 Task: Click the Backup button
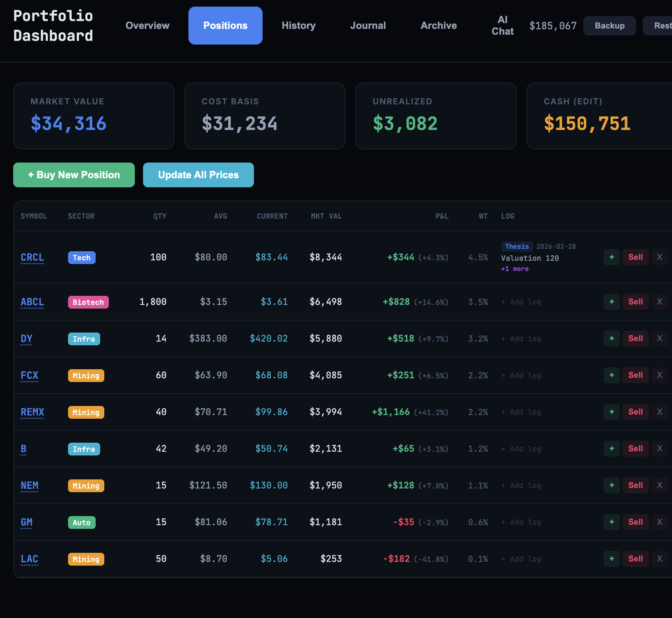pyautogui.click(x=609, y=26)
